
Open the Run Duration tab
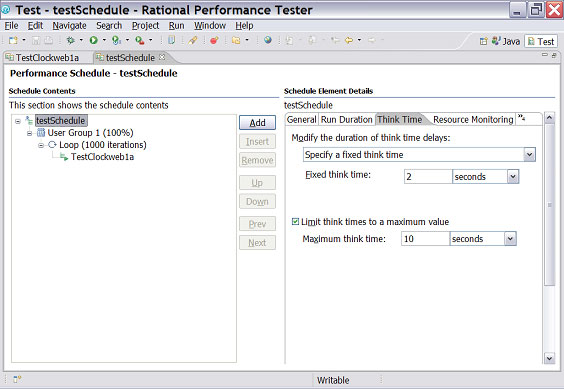(346, 119)
